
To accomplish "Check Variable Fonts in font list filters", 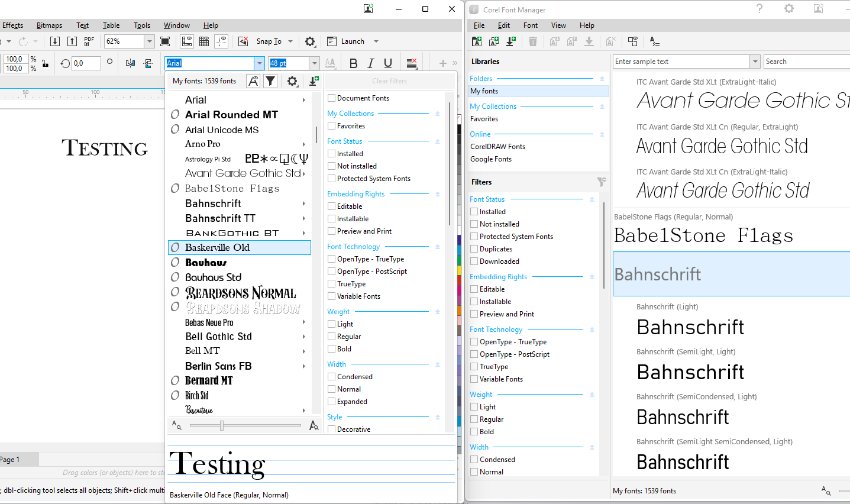I will (332, 296).
